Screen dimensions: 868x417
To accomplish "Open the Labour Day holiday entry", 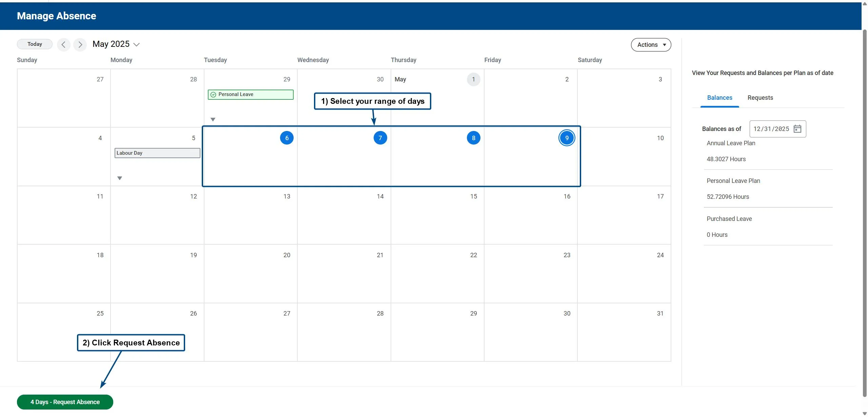I will tap(157, 153).
